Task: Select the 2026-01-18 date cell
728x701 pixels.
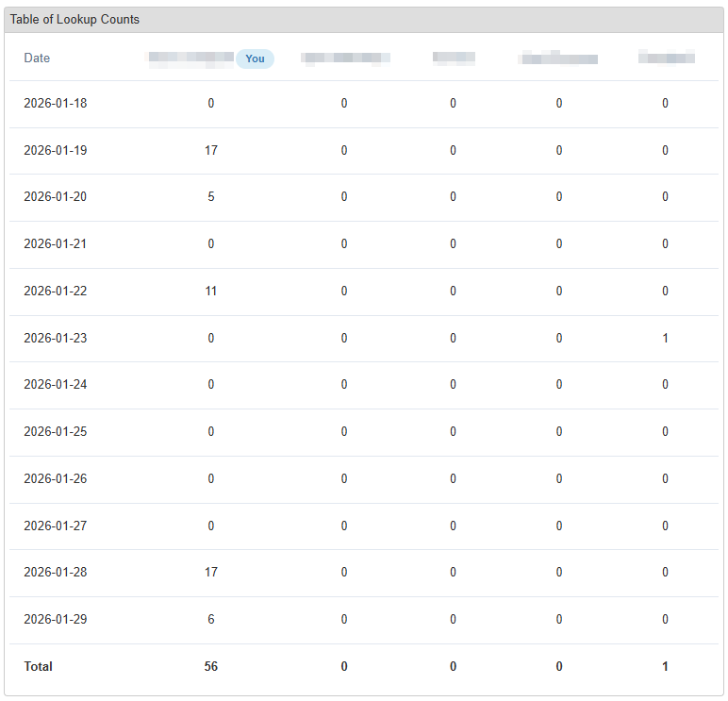Action: coord(56,103)
